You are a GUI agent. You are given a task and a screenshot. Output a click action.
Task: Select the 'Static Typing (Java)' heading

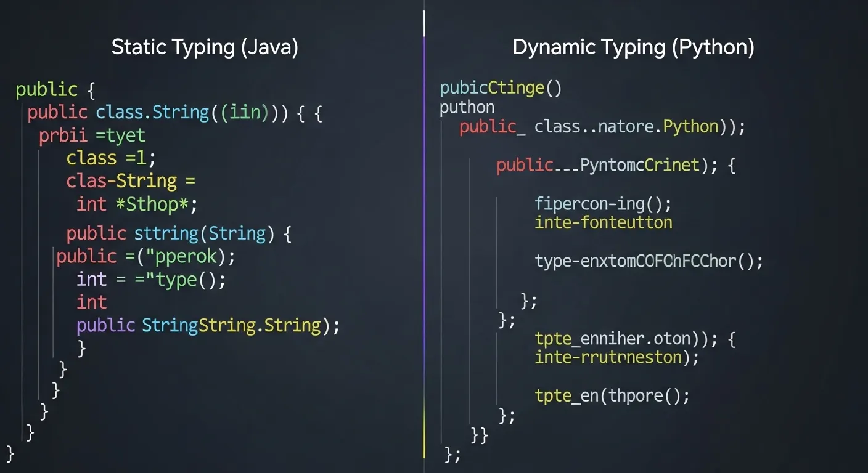pos(205,47)
